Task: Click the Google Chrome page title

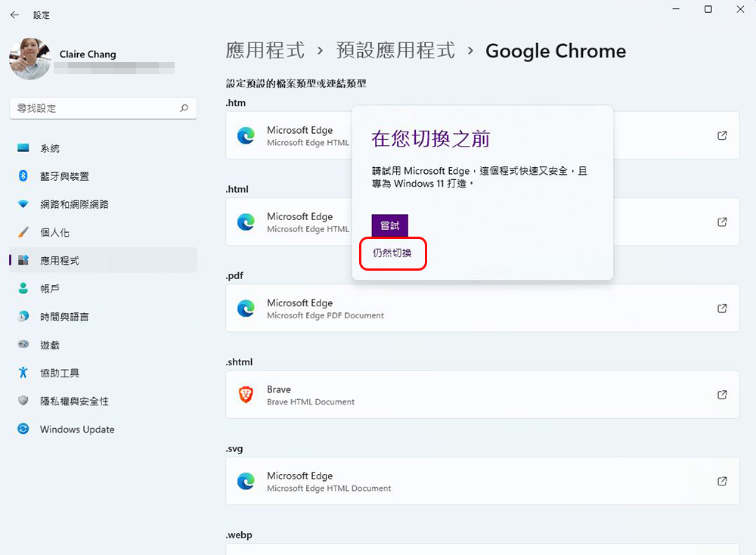Action: coord(556,51)
